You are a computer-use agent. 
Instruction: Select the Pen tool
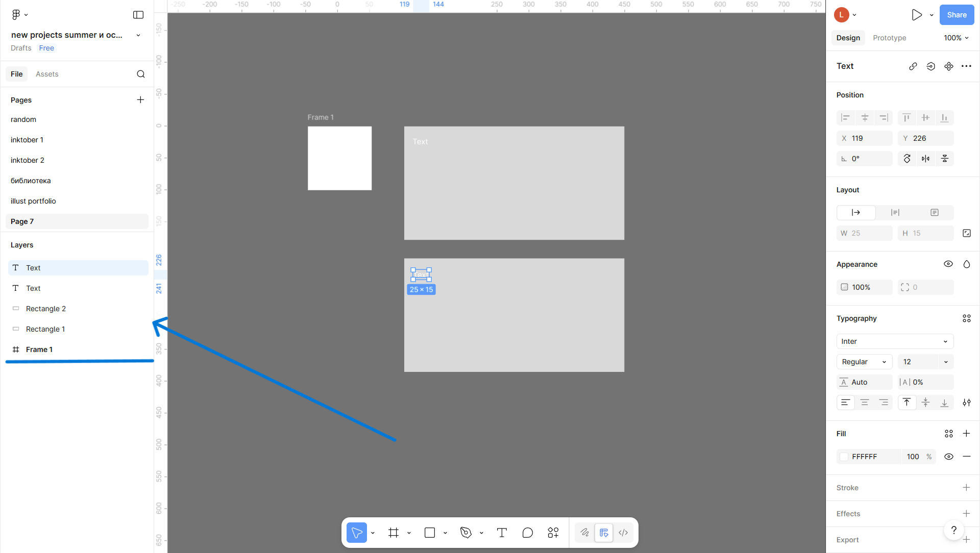tap(465, 533)
